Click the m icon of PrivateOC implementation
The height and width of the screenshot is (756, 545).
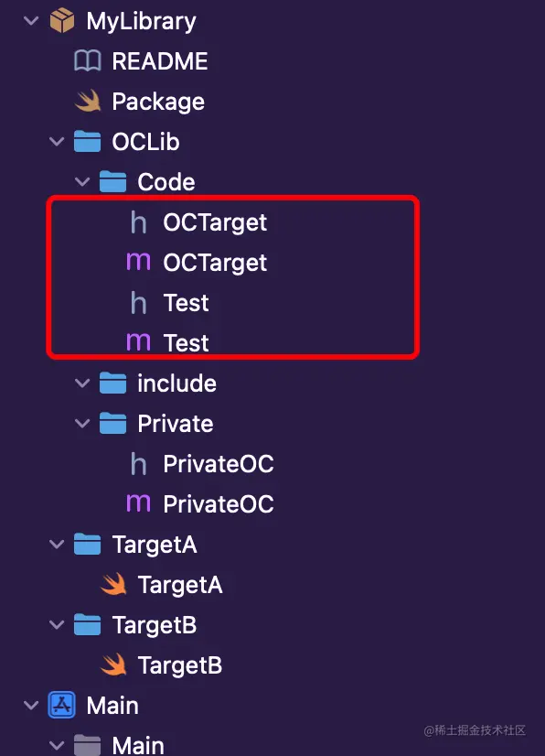[x=139, y=503]
